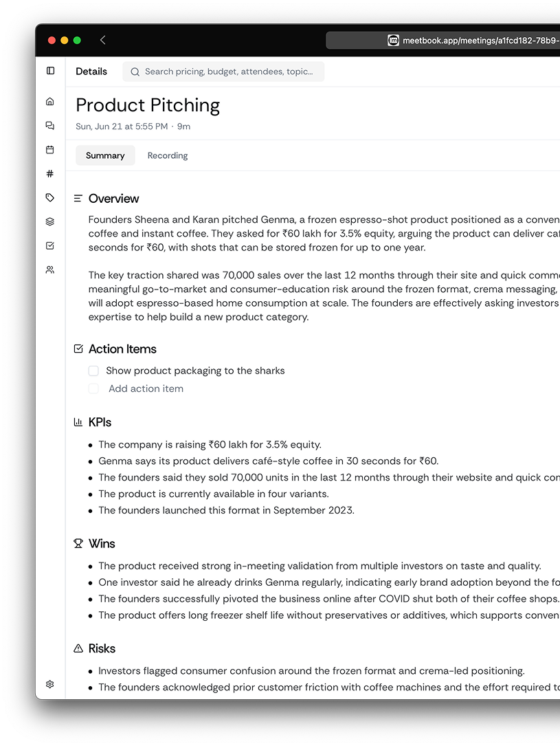Check 'Show product packaging to the sharks'

93,371
